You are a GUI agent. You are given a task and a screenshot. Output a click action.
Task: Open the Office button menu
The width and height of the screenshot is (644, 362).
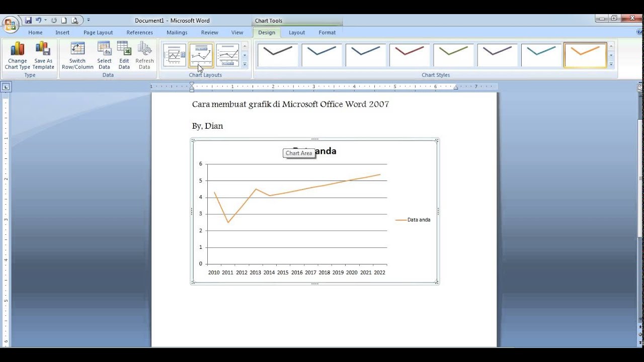pos(11,24)
